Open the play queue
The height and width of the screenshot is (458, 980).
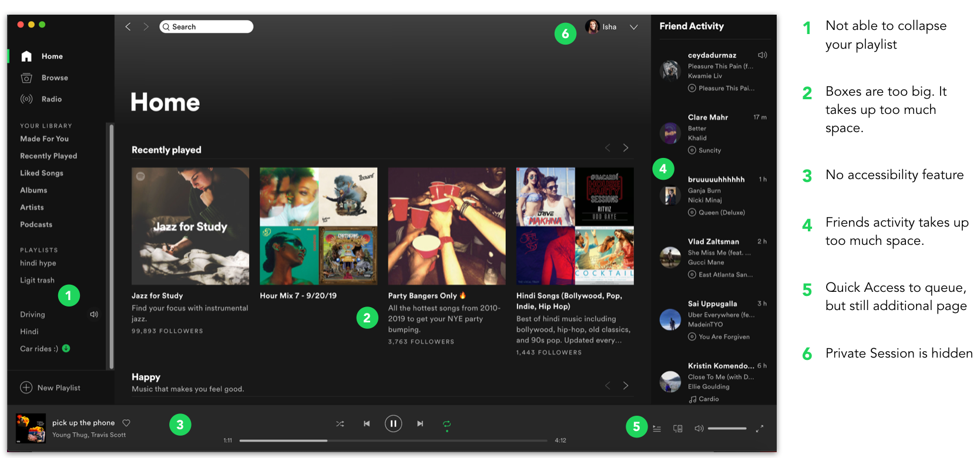pyautogui.click(x=657, y=429)
